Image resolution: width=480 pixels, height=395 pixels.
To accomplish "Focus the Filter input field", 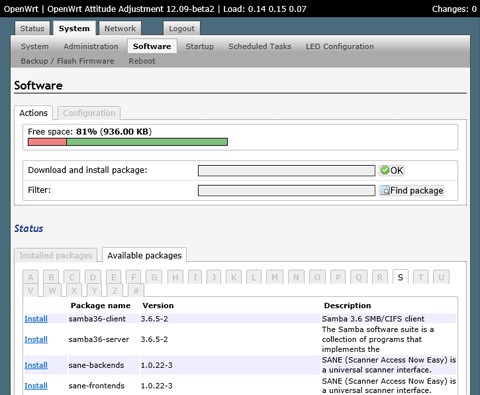I will click(x=286, y=191).
